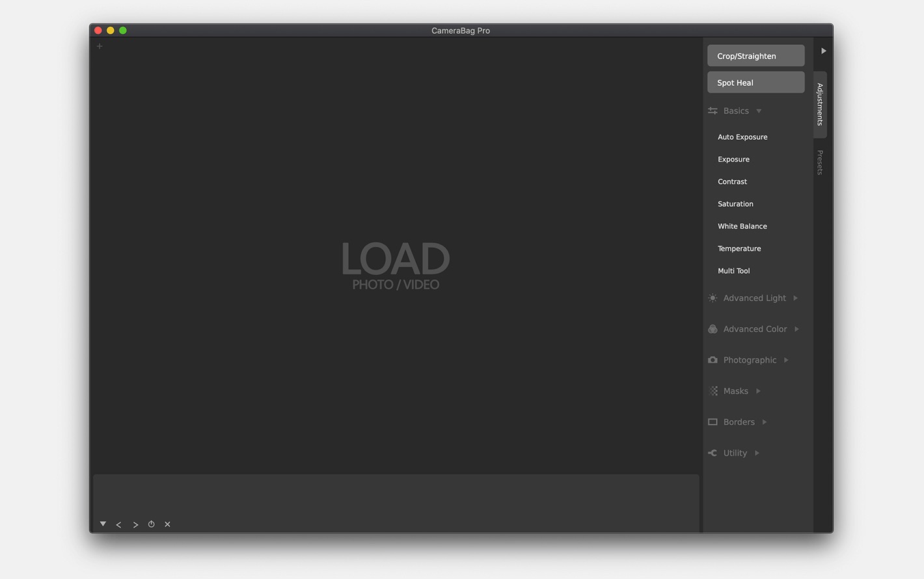Expand the Advanced Light section
Image resolution: width=924 pixels, height=579 pixels.
click(795, 298)
